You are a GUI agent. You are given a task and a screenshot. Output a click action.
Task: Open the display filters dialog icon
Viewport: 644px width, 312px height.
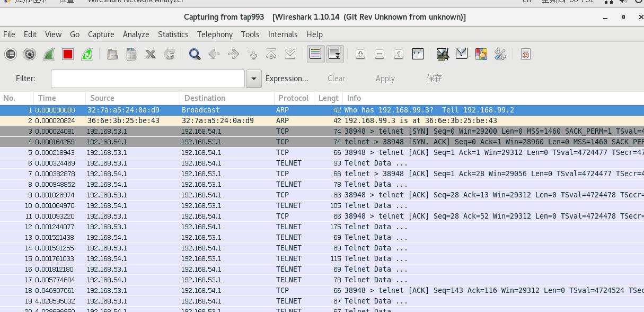point(462,54)
